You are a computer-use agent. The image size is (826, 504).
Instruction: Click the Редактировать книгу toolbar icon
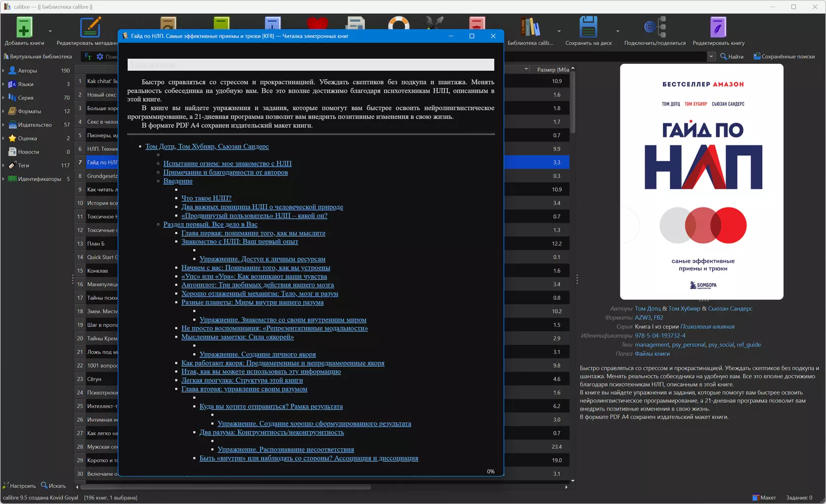(x=718, y=28)
